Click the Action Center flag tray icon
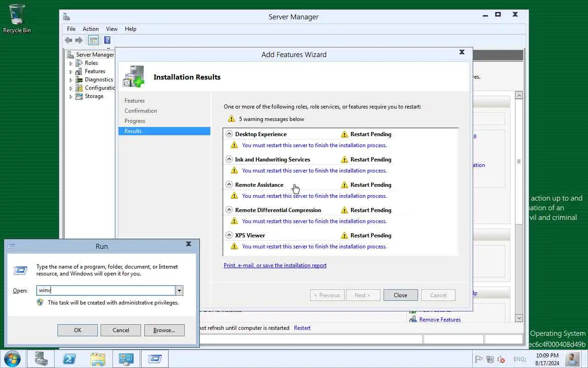The width and height of the screenshot is (588, 368). (479, 359)
